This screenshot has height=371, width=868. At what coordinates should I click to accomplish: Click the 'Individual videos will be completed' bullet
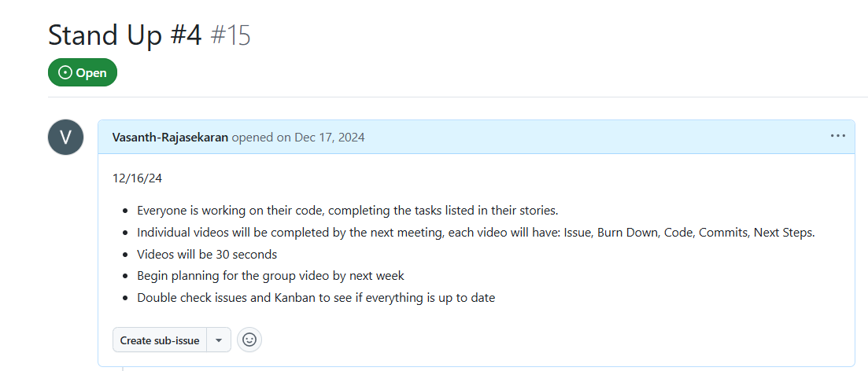475,233
